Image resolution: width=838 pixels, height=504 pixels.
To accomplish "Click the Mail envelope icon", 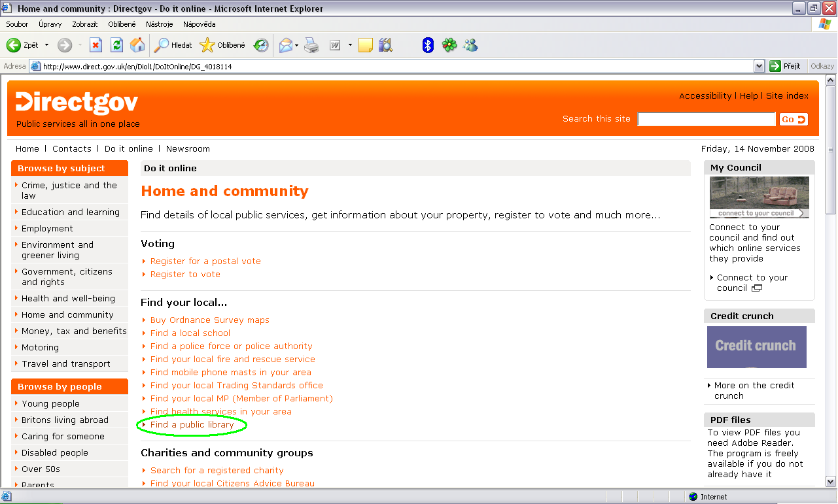I will 286,45.
